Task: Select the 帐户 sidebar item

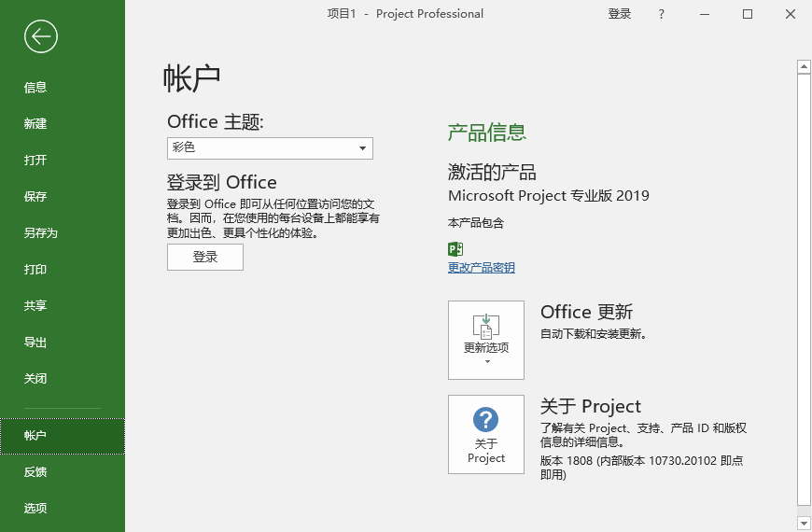Action: [63, 436]
